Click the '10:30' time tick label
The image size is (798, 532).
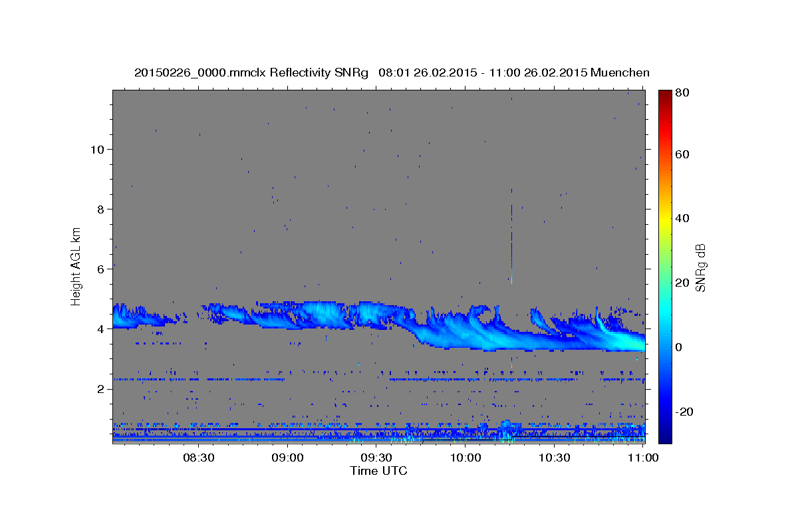pos(555,458)
